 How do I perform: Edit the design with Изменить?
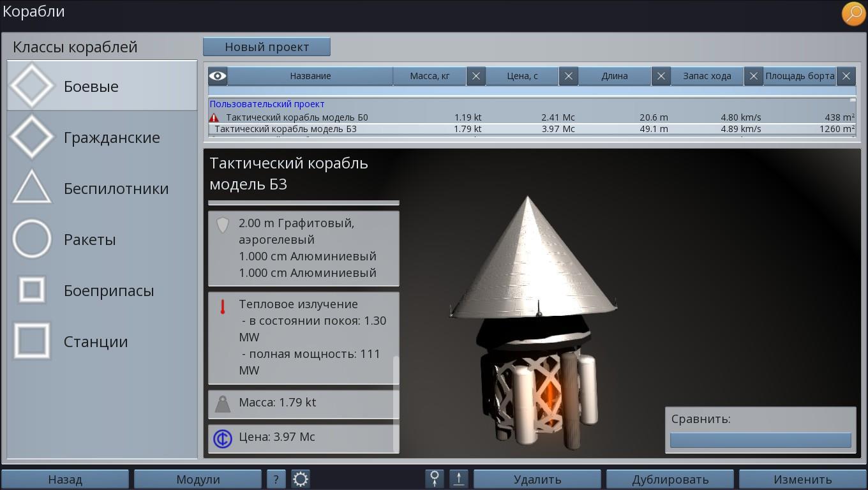(x=803, y=479)
